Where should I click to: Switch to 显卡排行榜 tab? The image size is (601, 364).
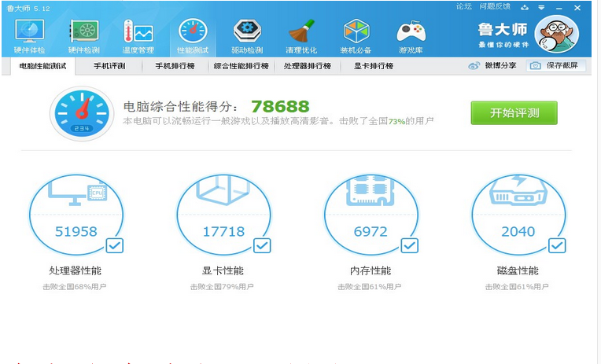tap(374, 66)
